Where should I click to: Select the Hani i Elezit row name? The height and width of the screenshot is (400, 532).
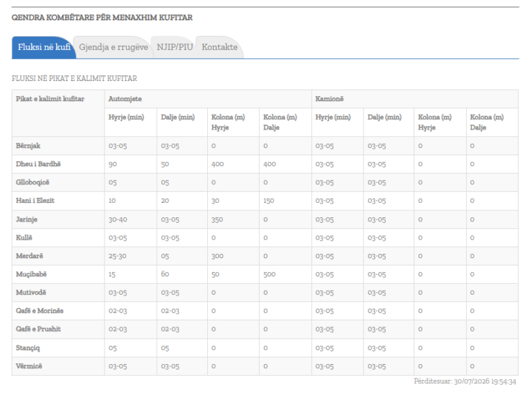coord(35,201)
